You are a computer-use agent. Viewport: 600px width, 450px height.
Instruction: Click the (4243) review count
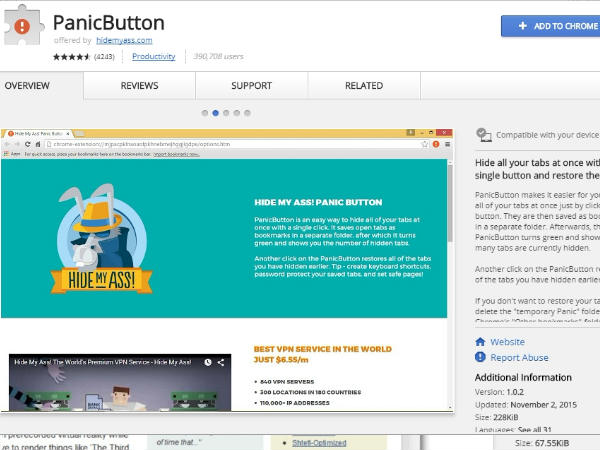point(104,57)
